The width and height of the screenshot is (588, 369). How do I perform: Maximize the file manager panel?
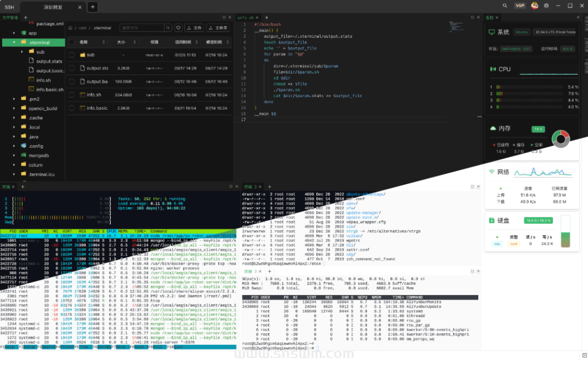coord(223,18)
